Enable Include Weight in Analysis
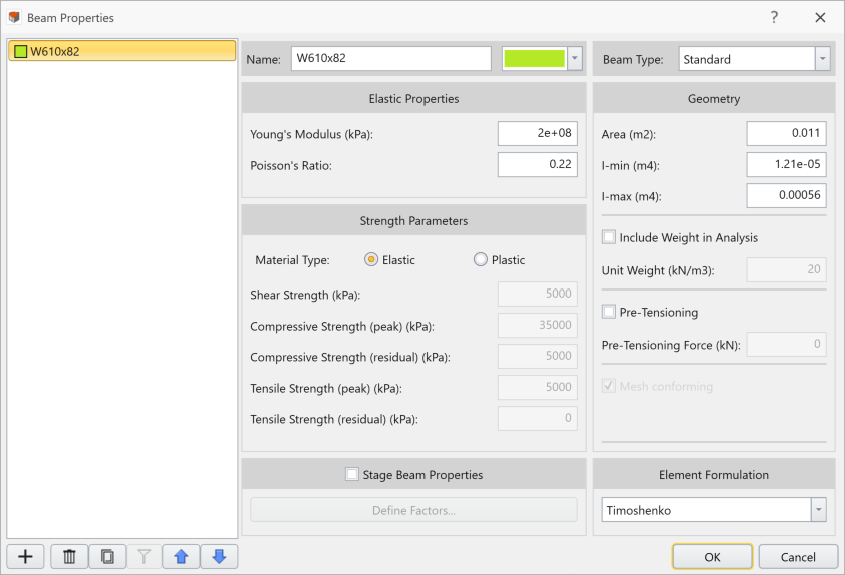 click(609, 237)
